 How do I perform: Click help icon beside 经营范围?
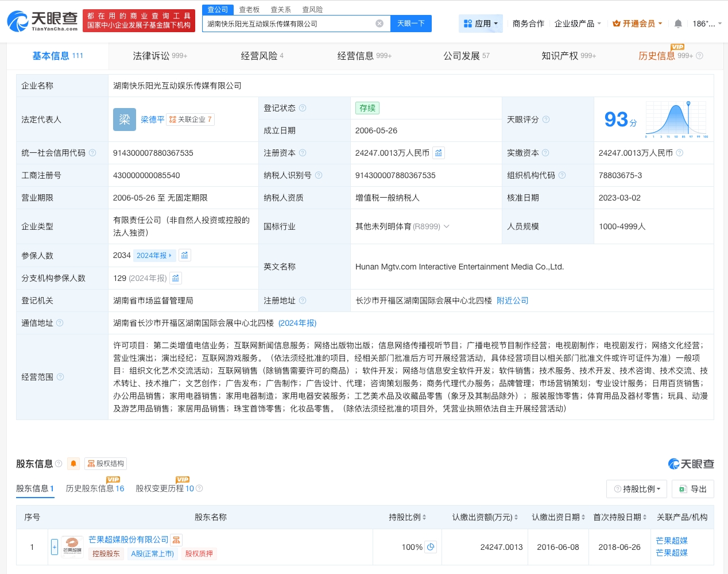click(60, 377)
